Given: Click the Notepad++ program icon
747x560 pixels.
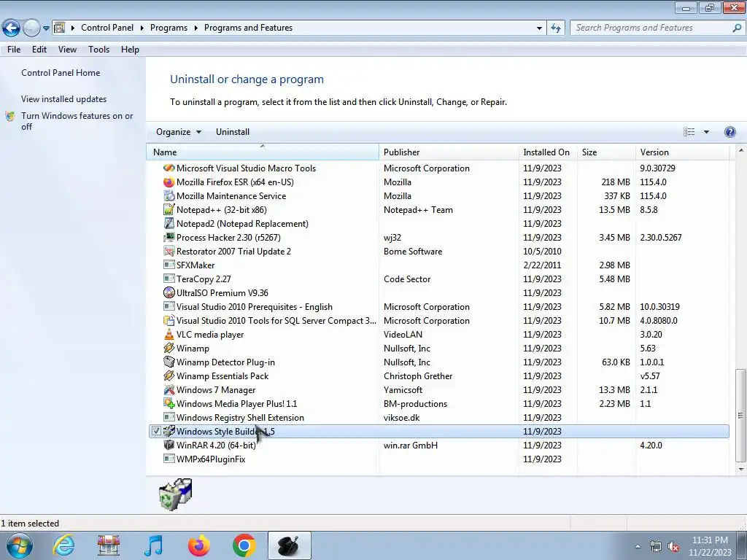Looking at the screenshot, I should [169, 209].
